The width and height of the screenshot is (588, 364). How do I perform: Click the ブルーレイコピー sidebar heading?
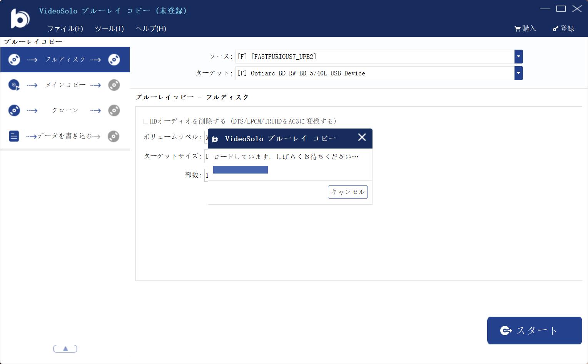(x=33, y=42)
